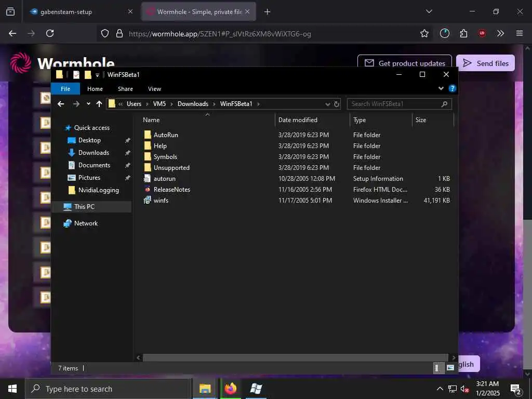Go up one folder level in Explorer

coord(99,104)
